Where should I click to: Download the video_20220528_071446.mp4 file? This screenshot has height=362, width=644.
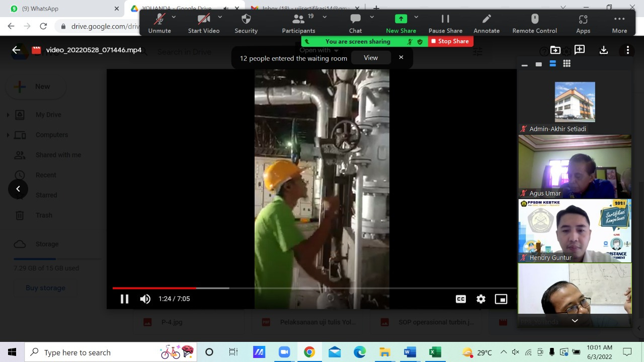(603, 50)
